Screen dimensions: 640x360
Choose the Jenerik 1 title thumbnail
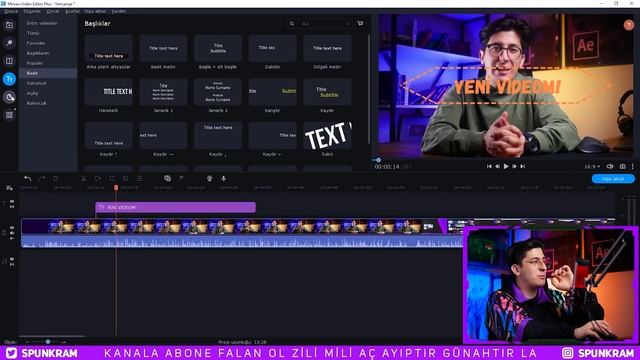point(163,92)
